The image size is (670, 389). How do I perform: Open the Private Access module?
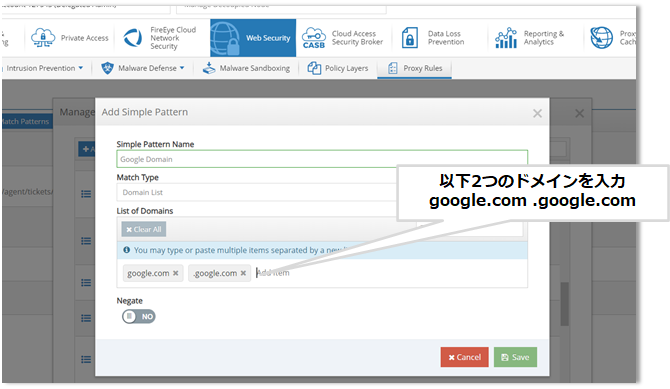[x=70, y=38]
